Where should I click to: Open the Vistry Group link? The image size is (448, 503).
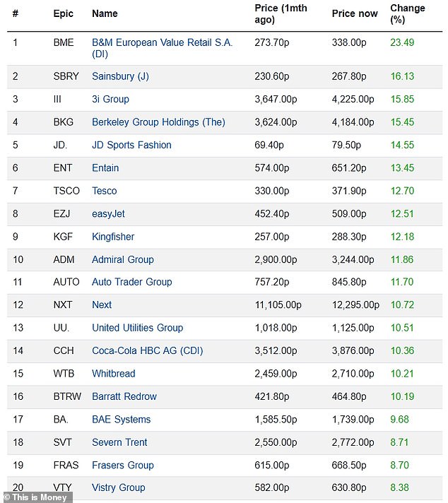(x=119, y=487)
